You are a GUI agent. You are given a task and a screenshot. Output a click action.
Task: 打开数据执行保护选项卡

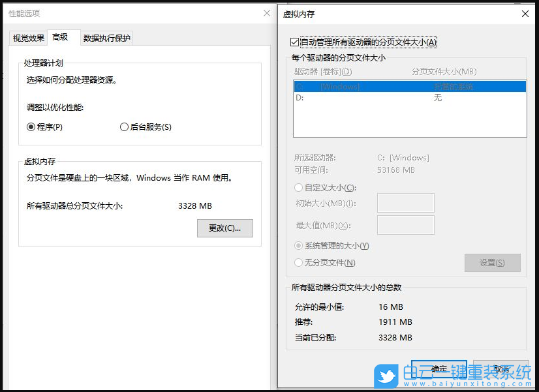pyautogui.click(x=106, y=37)
